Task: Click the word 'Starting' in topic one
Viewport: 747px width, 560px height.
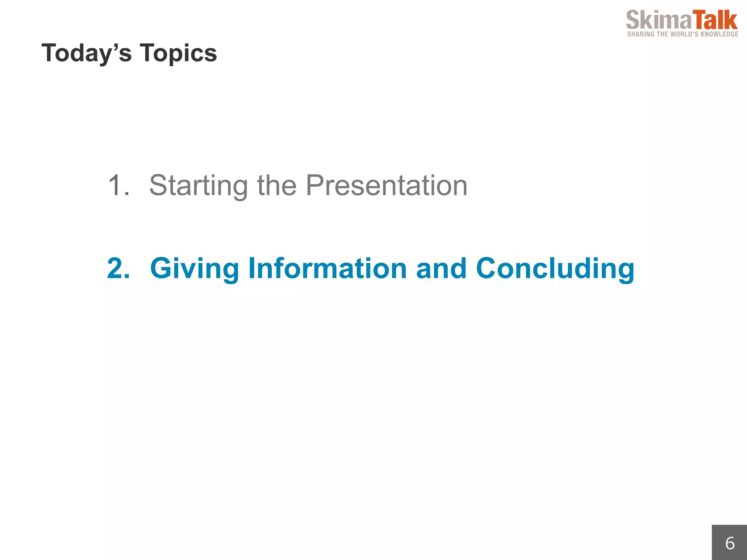Action: 199,186
